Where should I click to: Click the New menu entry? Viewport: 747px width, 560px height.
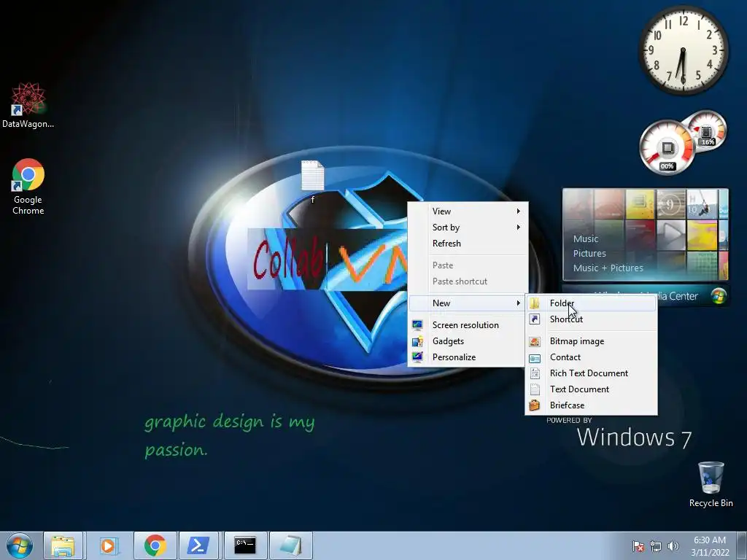point(468,303)
